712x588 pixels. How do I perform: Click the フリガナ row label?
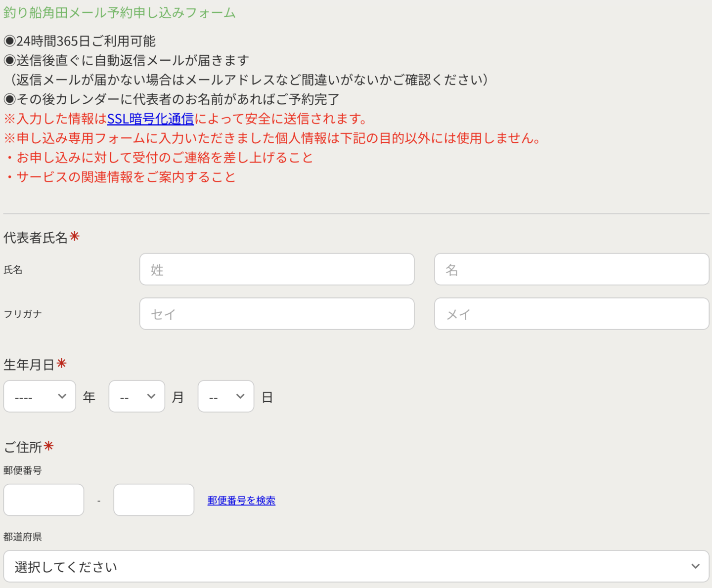23,314
